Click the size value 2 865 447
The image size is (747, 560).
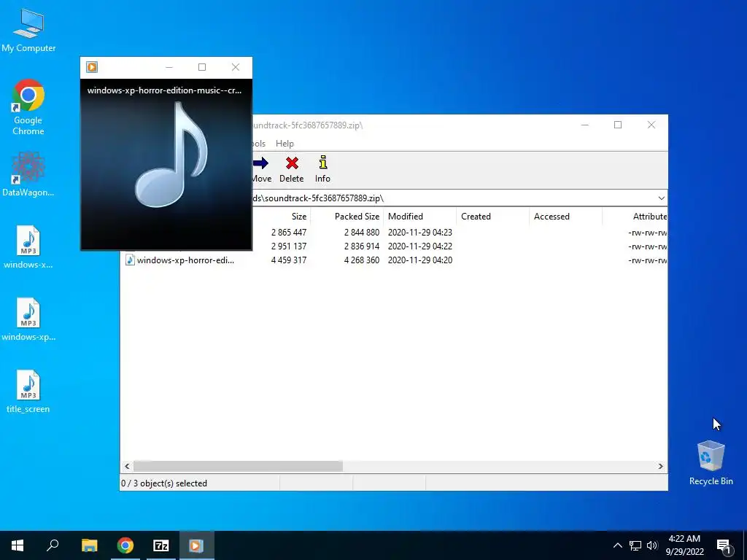289,233
